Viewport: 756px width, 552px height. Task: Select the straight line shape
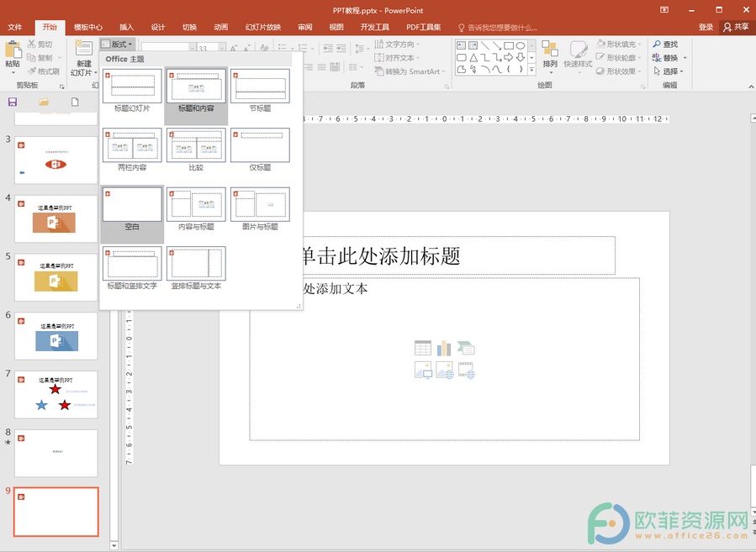tap(485, 45)
